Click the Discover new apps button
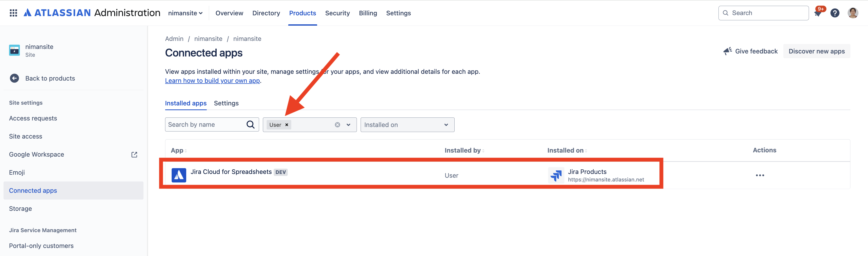This screenshot has height=256, width=868. click(816, 51)
